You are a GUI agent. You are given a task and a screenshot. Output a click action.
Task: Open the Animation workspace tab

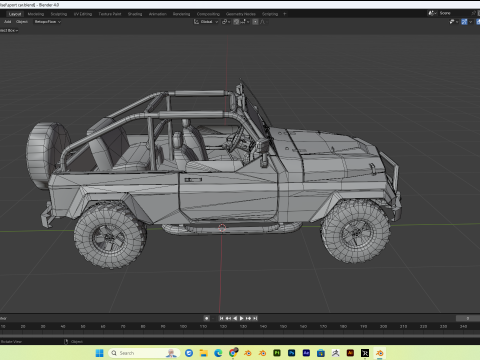157,14
